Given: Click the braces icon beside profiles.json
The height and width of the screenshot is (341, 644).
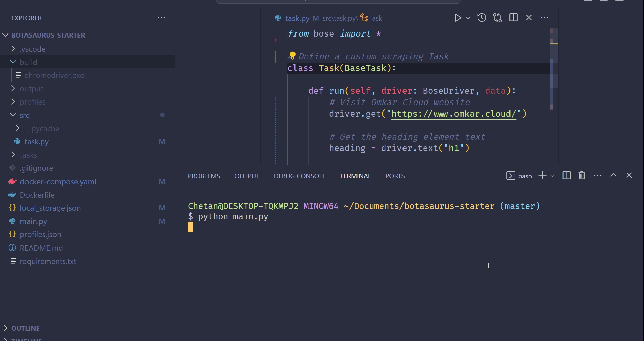Looking at the screenshot, I should click(12, 234).
